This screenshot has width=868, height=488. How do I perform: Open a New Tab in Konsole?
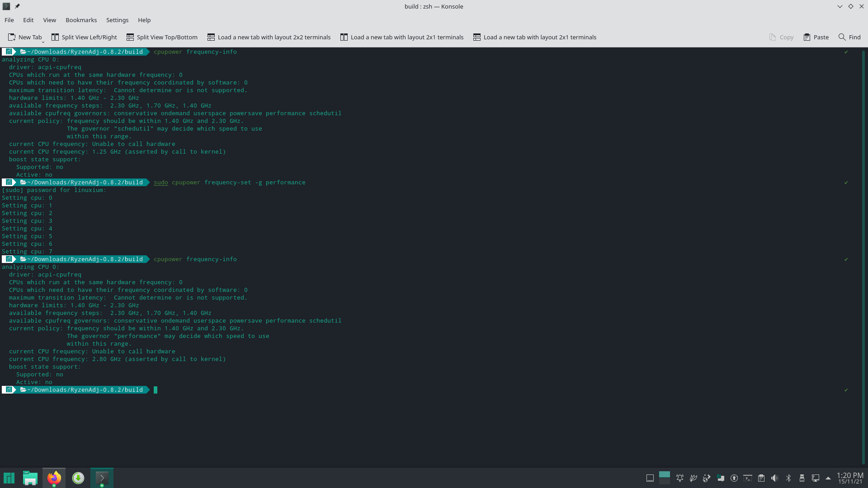[x=25, y=37]
